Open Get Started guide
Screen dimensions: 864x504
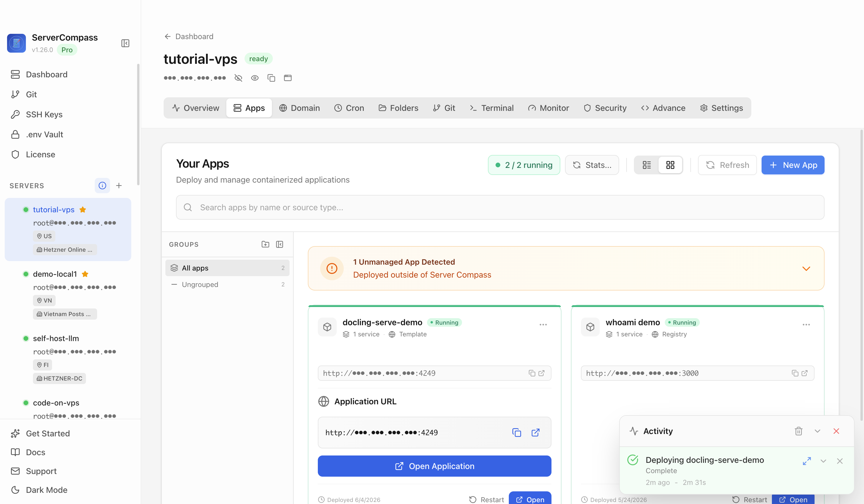coord(40,433)
